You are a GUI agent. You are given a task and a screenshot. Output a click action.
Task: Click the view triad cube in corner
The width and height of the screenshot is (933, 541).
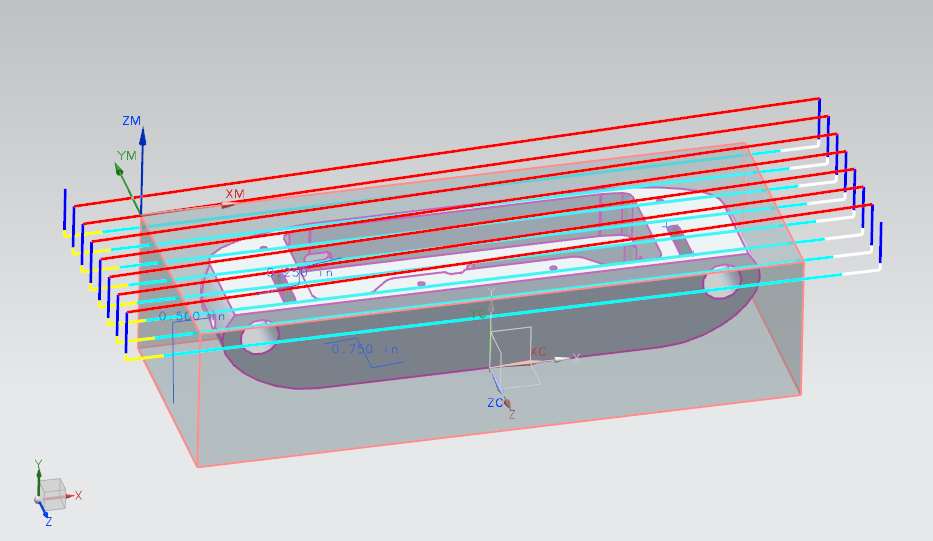click(52, 491)
